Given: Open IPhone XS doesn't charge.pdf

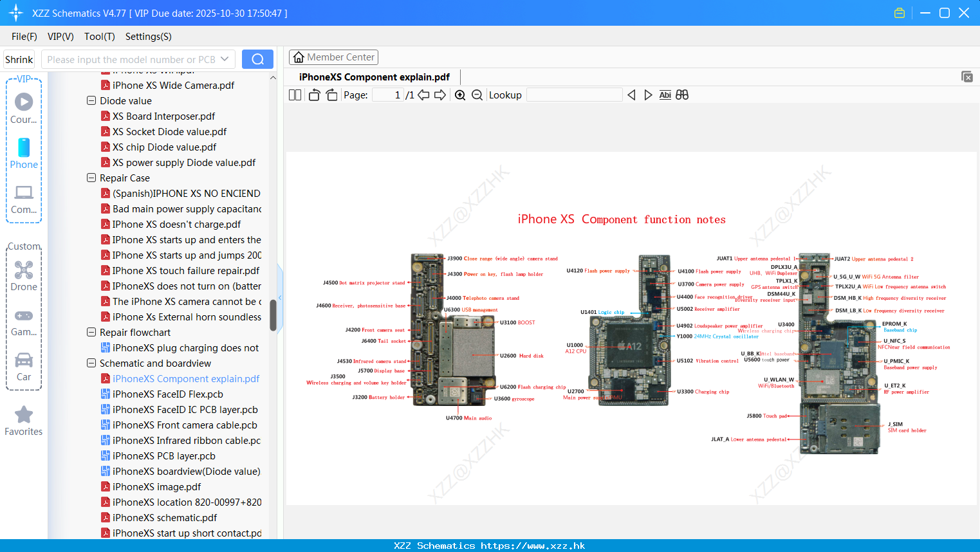Looking at the screenshot, I should coord(176,224).
